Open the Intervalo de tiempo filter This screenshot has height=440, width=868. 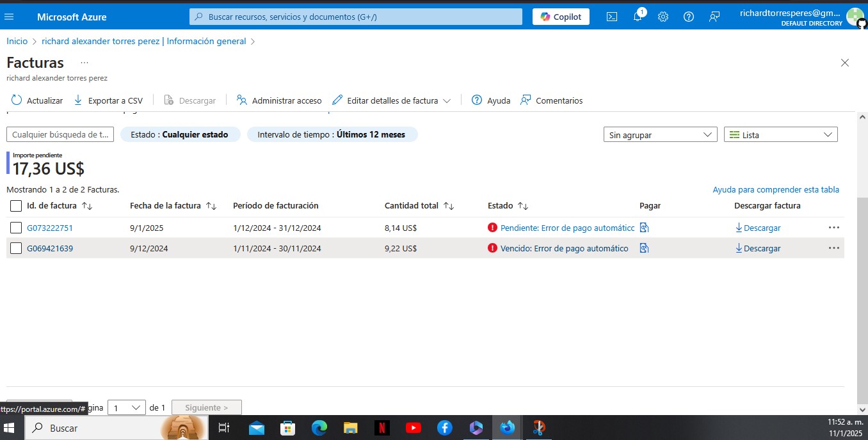332,134
